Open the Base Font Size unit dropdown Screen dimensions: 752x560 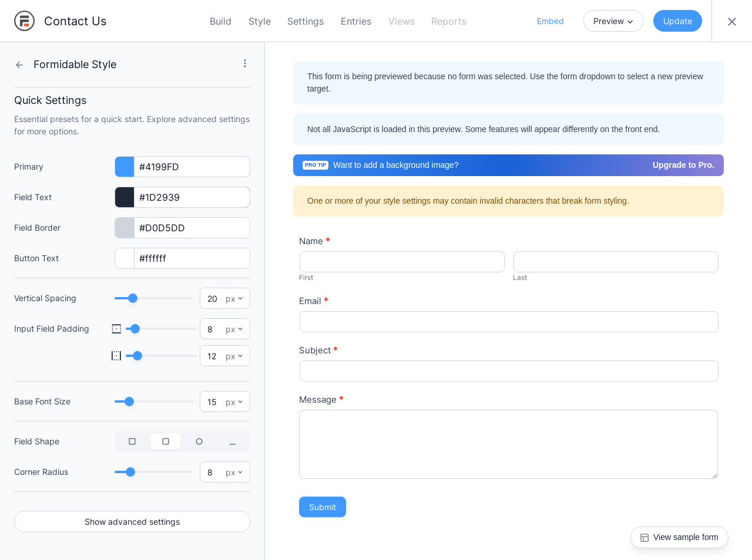[x=234, y=402]
